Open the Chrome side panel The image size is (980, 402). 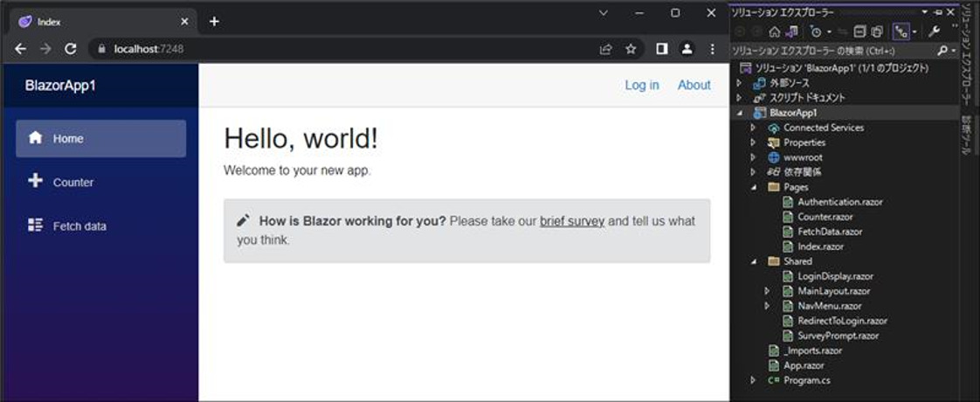coord(661,49)
